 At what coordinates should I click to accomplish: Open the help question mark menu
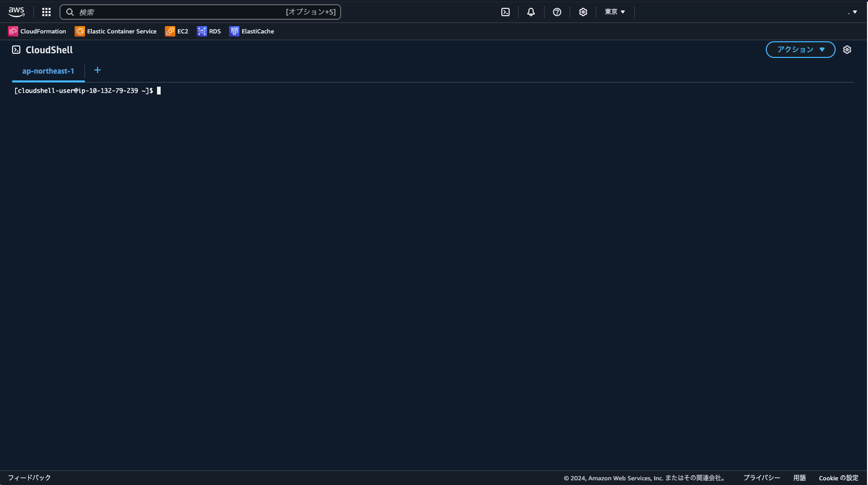[557, 12]
